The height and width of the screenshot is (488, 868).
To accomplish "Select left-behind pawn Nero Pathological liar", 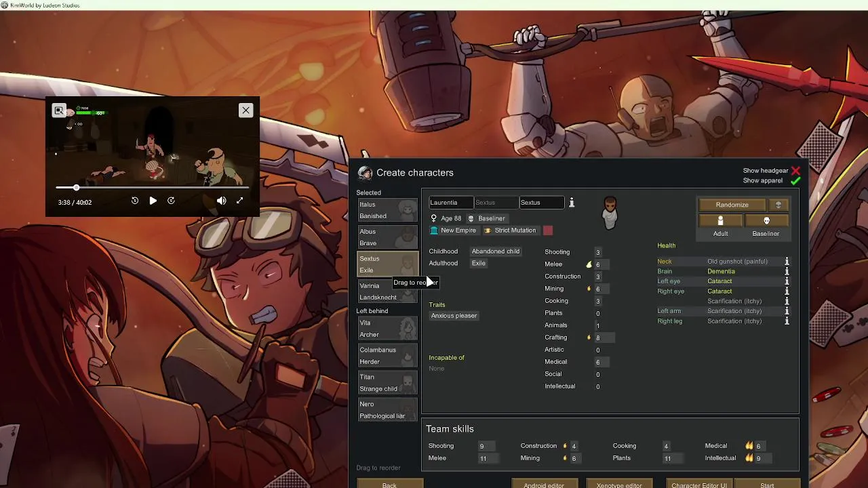I will tap(387, 410).
